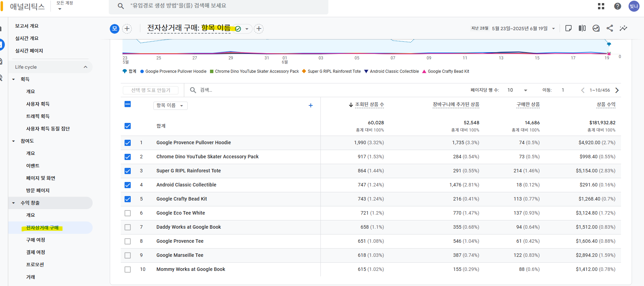
Task: Open the report title dropdown arrow
Action: pyautogui.click(x=247, y=29)
